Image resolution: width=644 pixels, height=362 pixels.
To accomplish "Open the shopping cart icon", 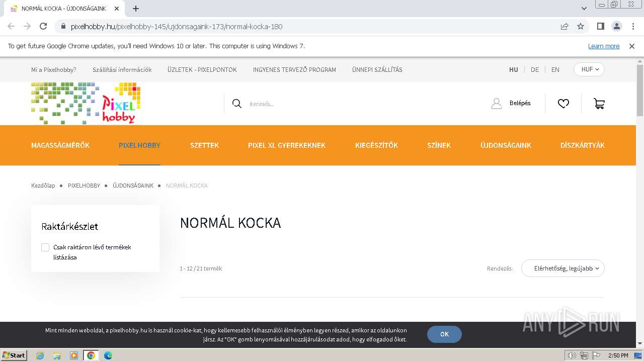I will coord(599,104).
